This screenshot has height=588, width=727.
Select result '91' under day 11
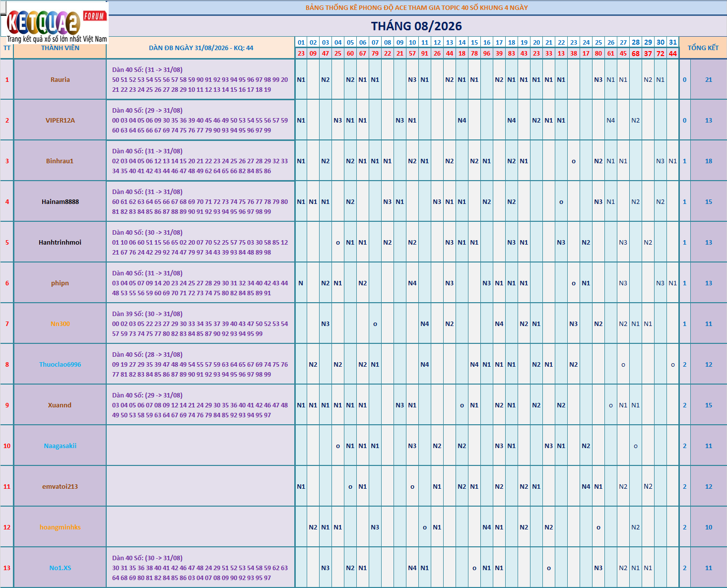point(425,54)
